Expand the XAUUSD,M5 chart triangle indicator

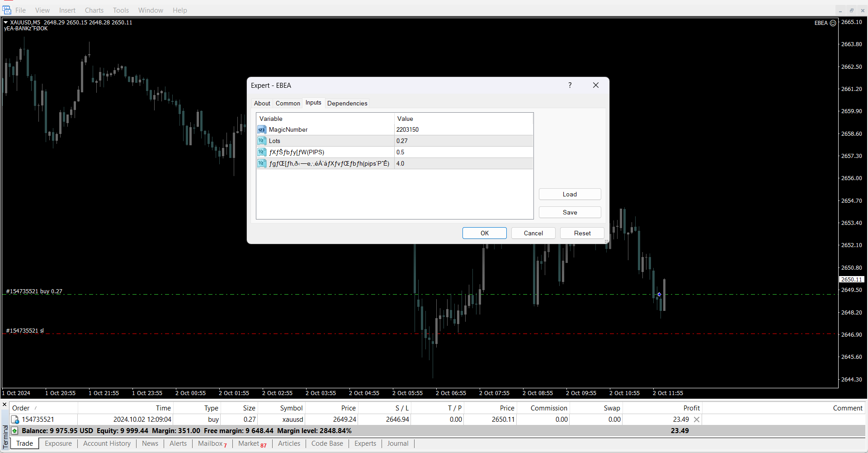(5, 22)
